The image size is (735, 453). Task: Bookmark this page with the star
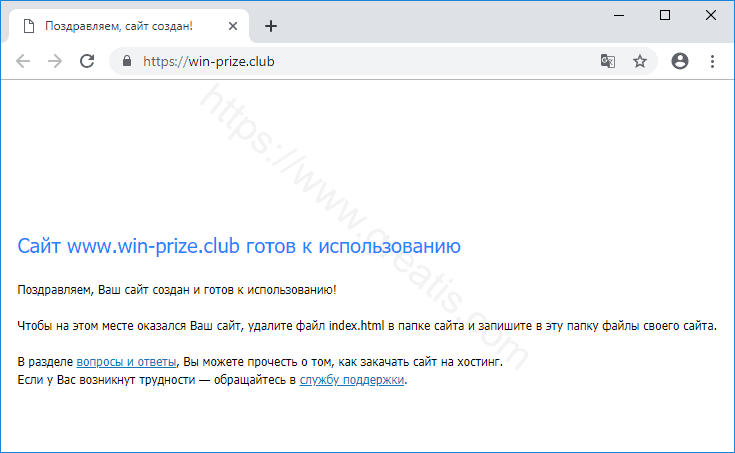click(640, 61)
